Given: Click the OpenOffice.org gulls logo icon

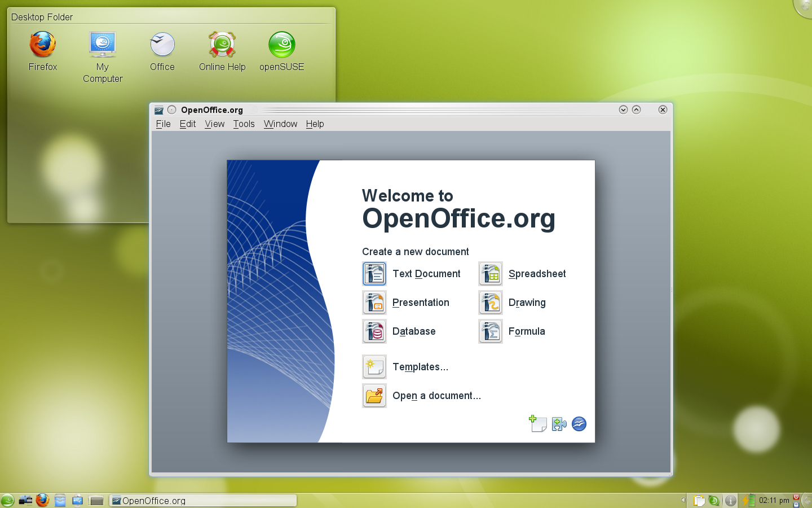Looking at the screenshot, I should [x=579, y=424].
